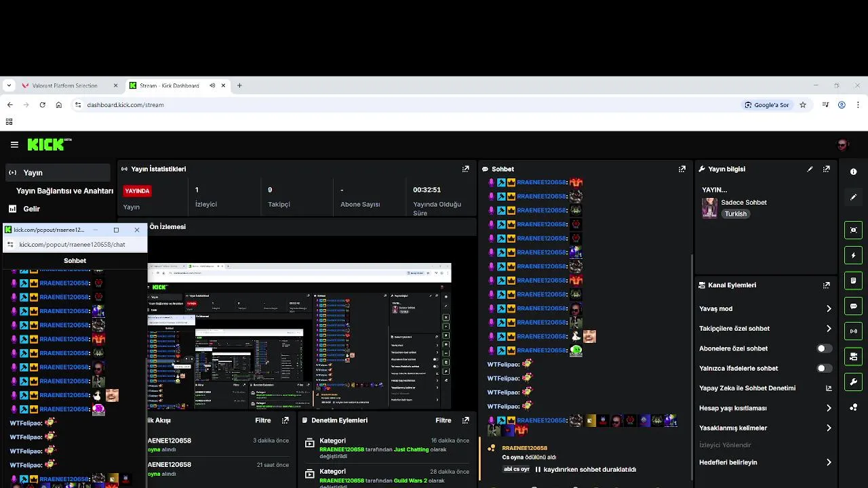
Task: Click the chat bubble icon in right sidebar
Action: point(853,306)
